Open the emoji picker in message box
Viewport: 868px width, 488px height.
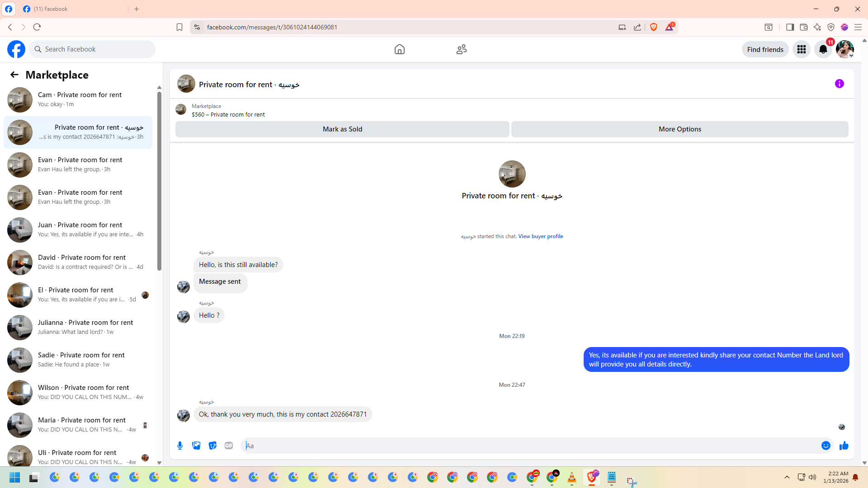[826, 446]
